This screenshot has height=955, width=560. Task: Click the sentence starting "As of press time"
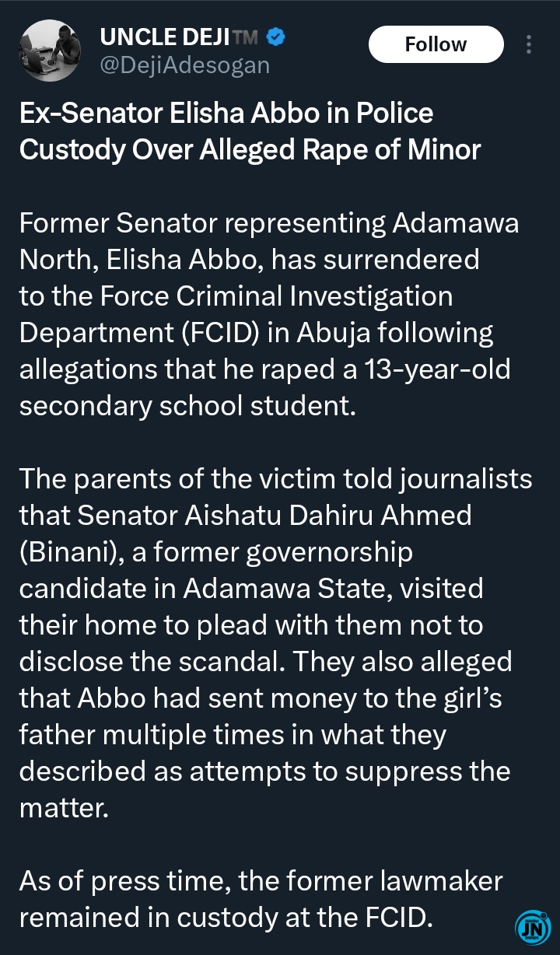tap(261, 899)
